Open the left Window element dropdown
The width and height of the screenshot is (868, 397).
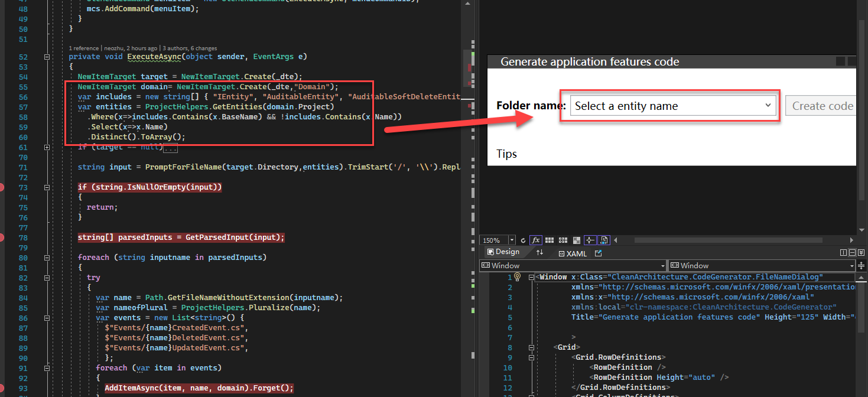[573, 266]
